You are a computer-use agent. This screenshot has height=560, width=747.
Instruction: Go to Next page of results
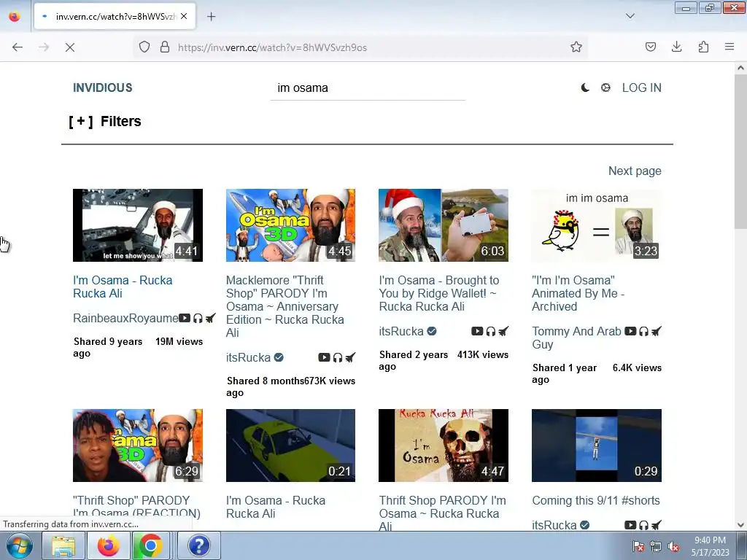click(635, 171)
